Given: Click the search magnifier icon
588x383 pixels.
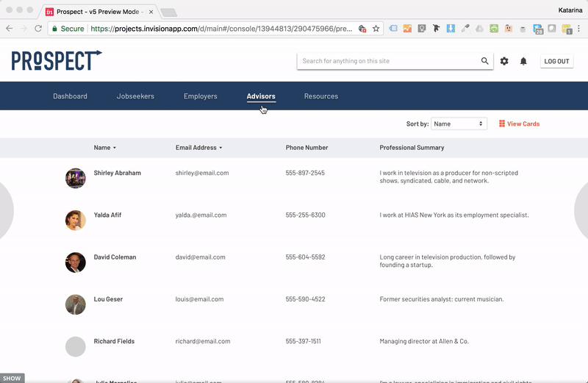Looking at the screenshot, I should click(484, 61).
